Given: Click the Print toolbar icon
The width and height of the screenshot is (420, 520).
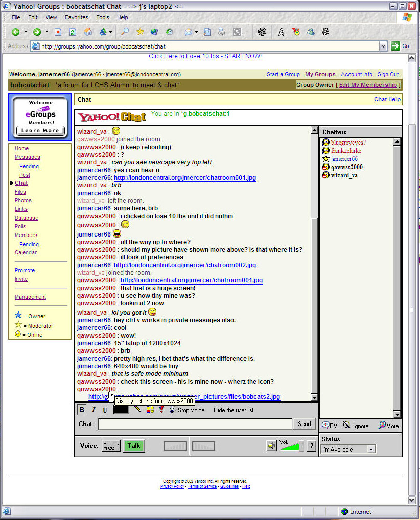Looking at the screenshot, I should pyautogui.click(x=222, y=32).
